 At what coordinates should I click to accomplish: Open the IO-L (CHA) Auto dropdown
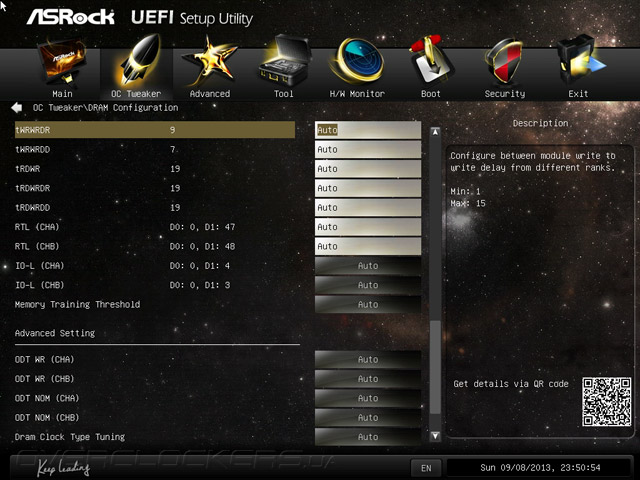(x=368, y=266)
